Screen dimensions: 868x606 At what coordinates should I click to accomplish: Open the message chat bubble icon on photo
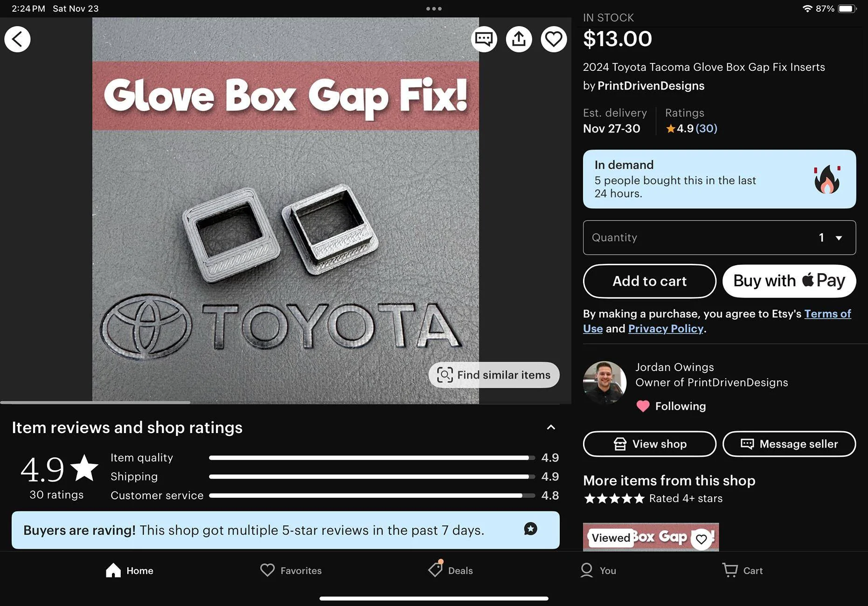(484, 39)
